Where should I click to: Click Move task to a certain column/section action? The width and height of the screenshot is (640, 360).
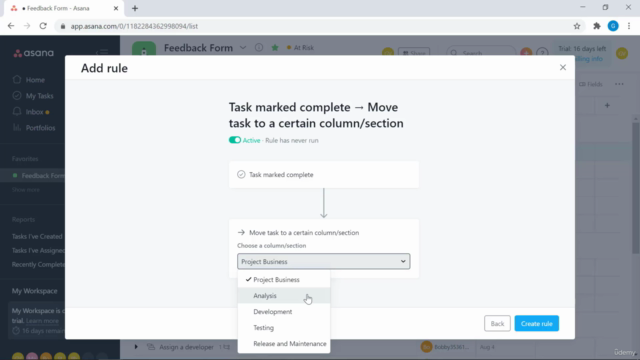click(304, 232)
